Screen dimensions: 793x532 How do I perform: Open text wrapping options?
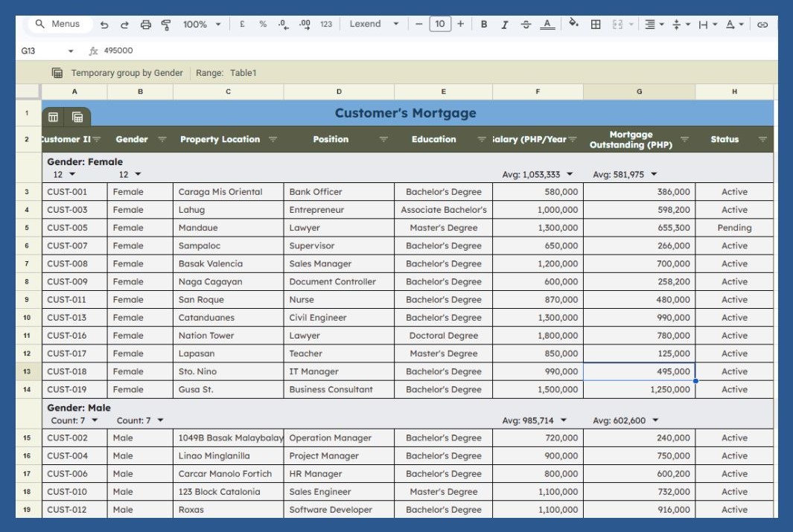[x=707, y=25]
